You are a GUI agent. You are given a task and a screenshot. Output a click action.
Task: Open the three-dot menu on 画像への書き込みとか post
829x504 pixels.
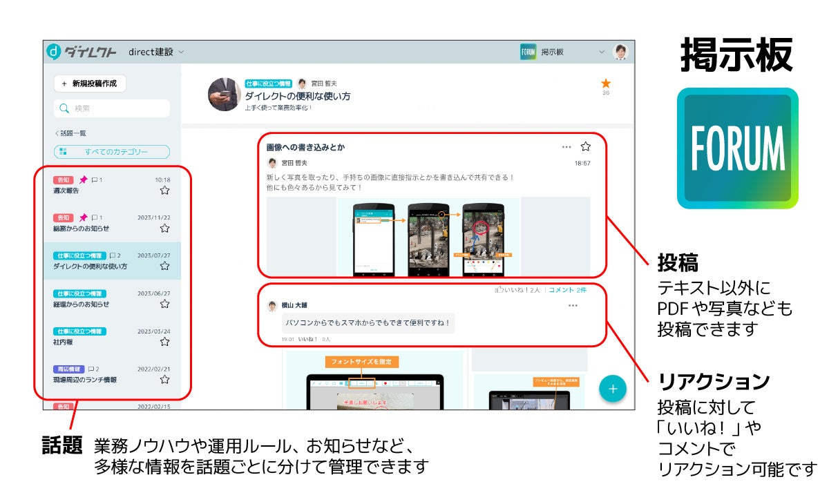click(x=566, y=147)
